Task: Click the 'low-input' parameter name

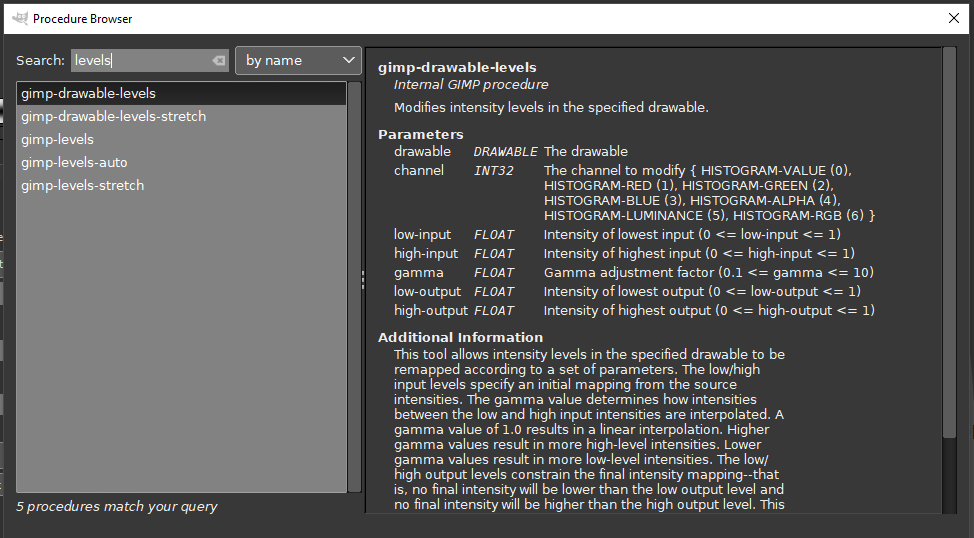Action: click(422, 234)
